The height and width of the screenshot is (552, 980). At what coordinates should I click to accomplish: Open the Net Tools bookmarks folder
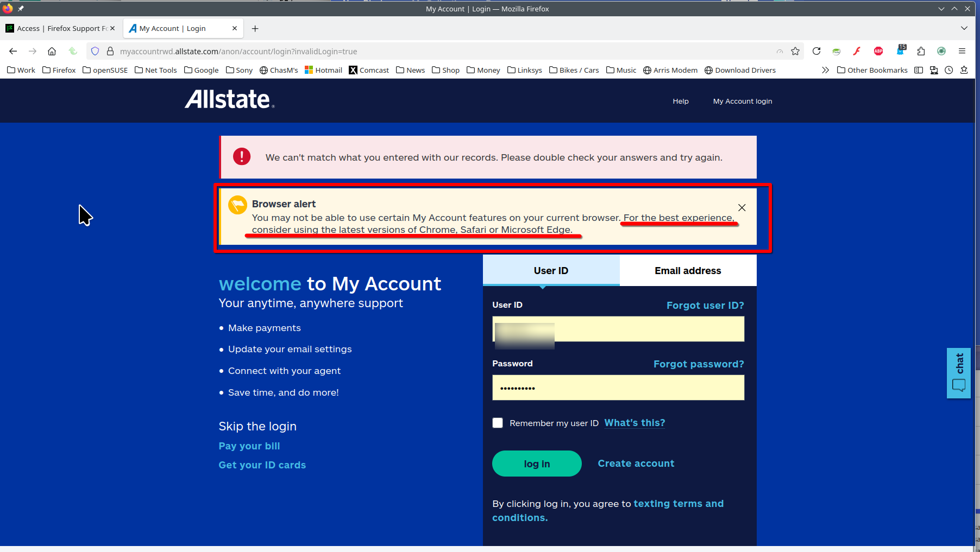(156, 70)
